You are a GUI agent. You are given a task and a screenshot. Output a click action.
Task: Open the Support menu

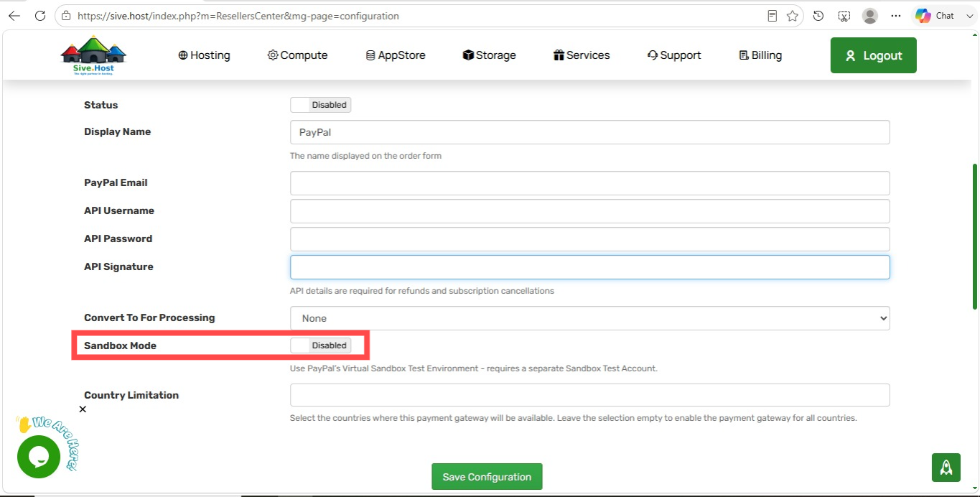[674, 55]
